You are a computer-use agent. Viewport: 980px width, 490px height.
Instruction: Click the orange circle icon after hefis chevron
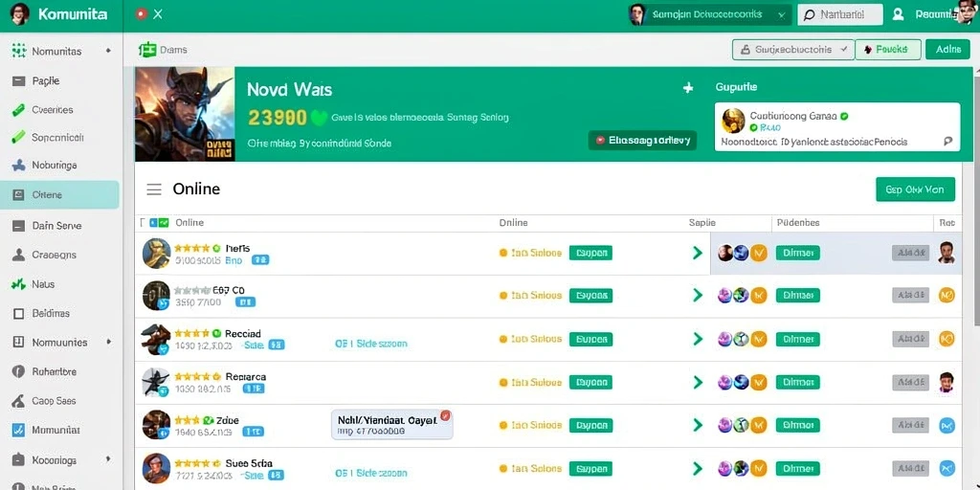(758, 253)
